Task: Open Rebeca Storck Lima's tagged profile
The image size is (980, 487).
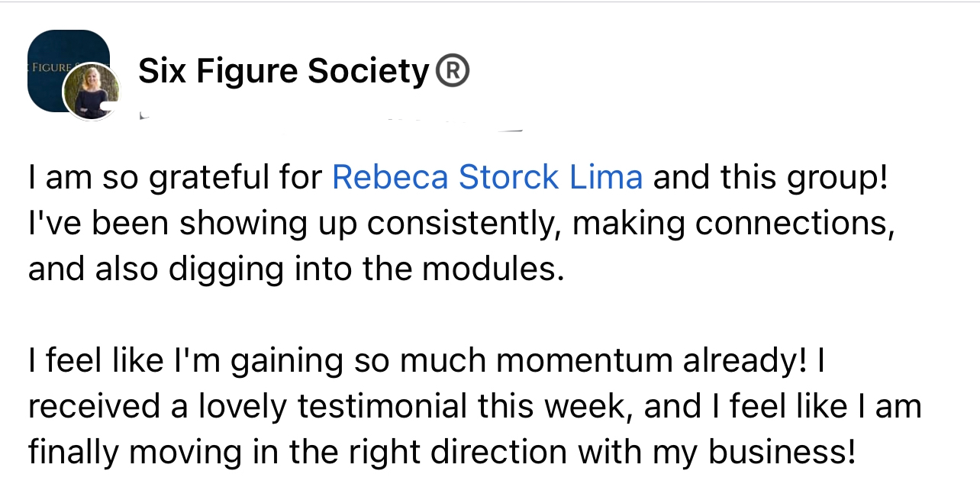Action: tap(487, 177)
